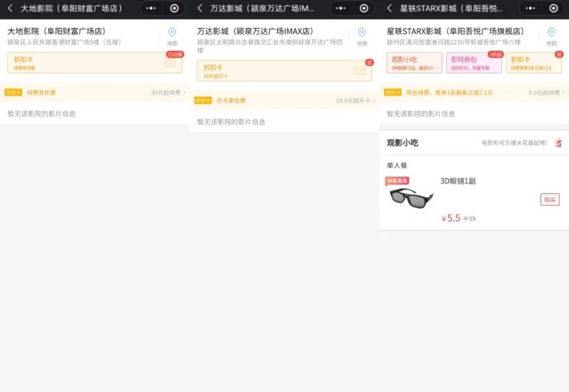
Task: Click 暂无该影院的影片信息 under 大地影院
Action: [x=42, y=114]
